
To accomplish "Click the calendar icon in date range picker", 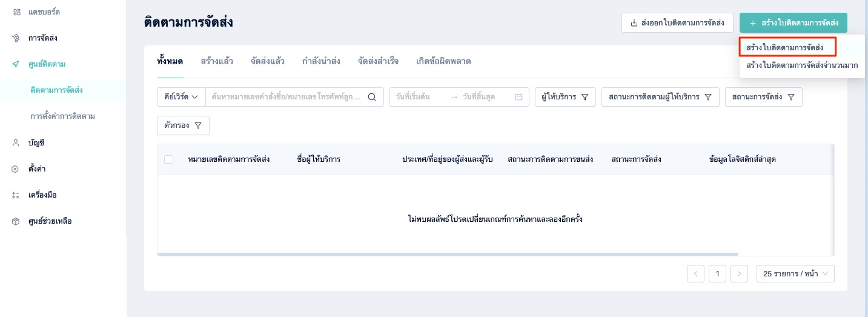I will click(518, 97).
